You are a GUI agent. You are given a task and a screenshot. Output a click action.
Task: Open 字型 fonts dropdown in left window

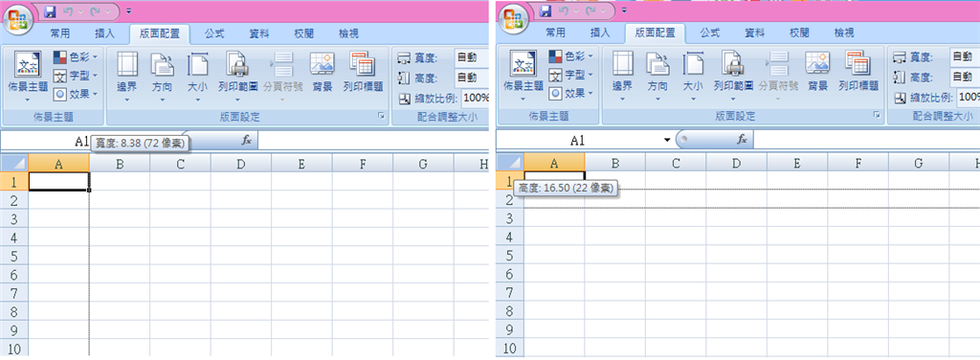click(x=76, y=76)
